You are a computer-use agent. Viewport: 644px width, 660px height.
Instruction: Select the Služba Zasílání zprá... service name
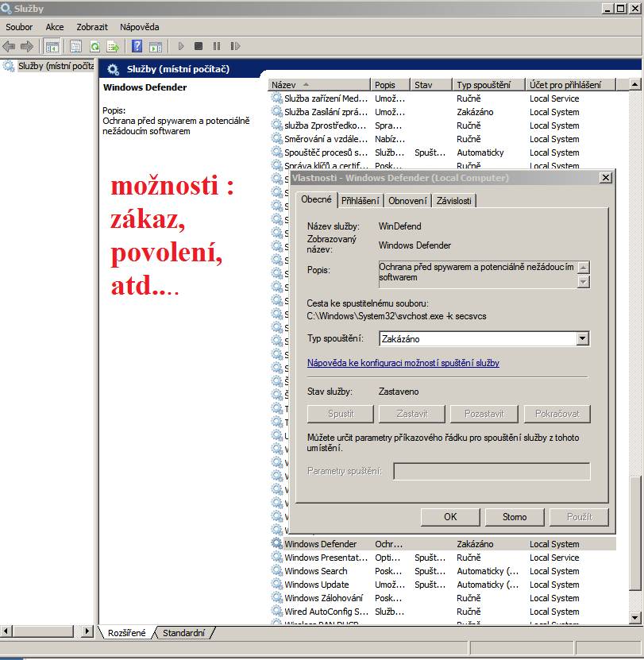(326, 112)
